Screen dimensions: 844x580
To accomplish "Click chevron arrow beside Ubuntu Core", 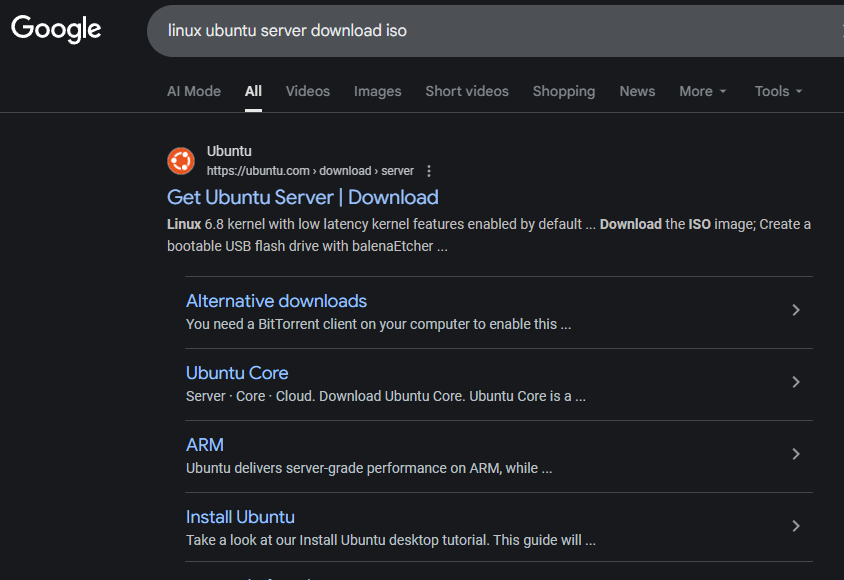I will tap(796, 382).
